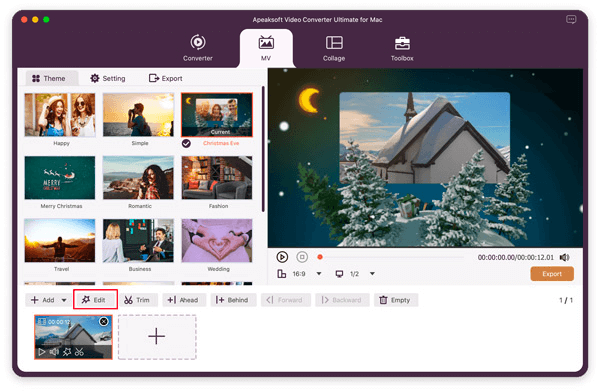Click the Backward button
The width and height of the screenshot is (600, 391).
click(x=342, y=300)
